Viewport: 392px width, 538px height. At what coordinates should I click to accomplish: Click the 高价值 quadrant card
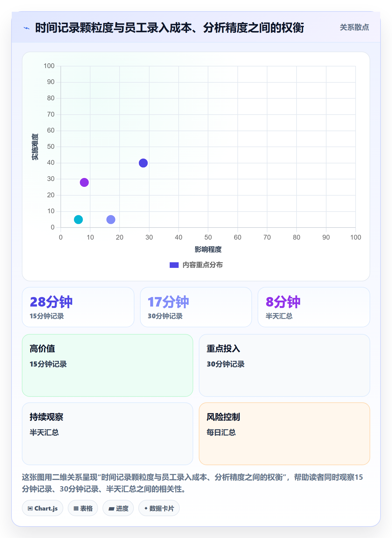[x=108, y=365]
